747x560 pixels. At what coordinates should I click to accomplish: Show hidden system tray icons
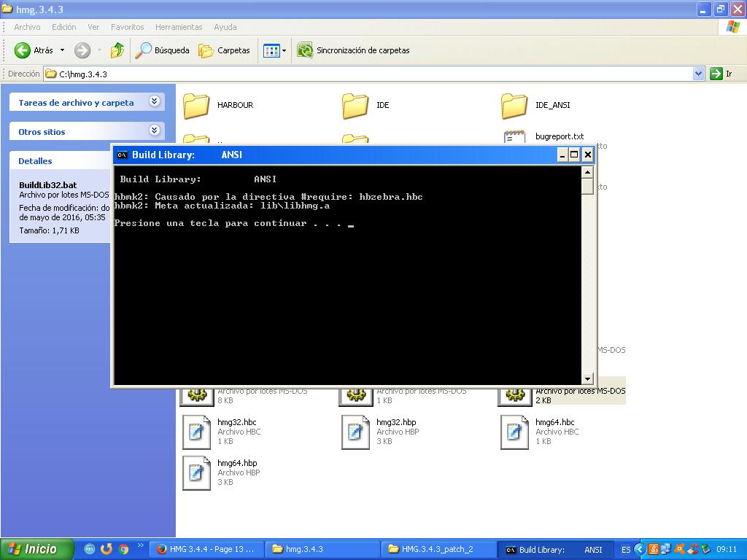point(639,549)
